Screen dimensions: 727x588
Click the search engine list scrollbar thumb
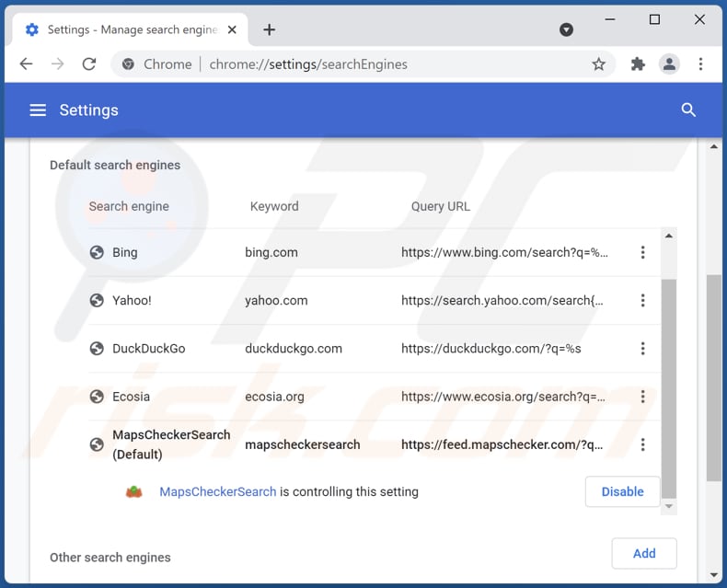click(669, 388)
